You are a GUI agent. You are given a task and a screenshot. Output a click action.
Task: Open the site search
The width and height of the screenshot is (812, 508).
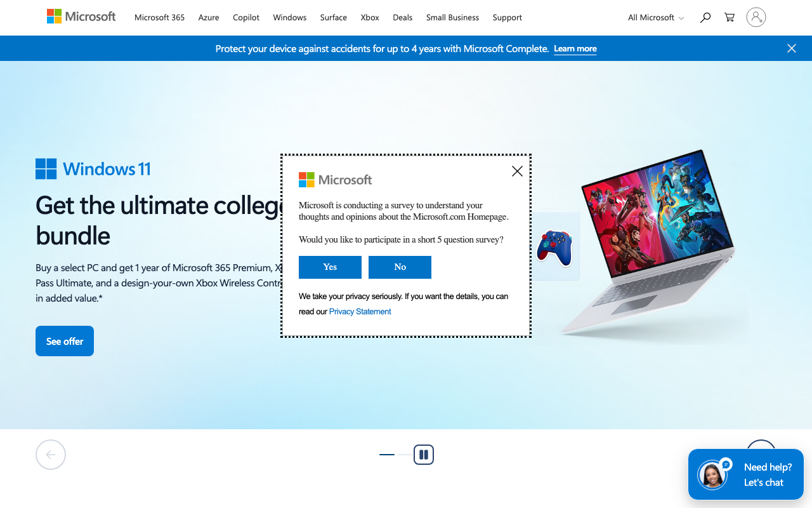click(x=705, y=17)
